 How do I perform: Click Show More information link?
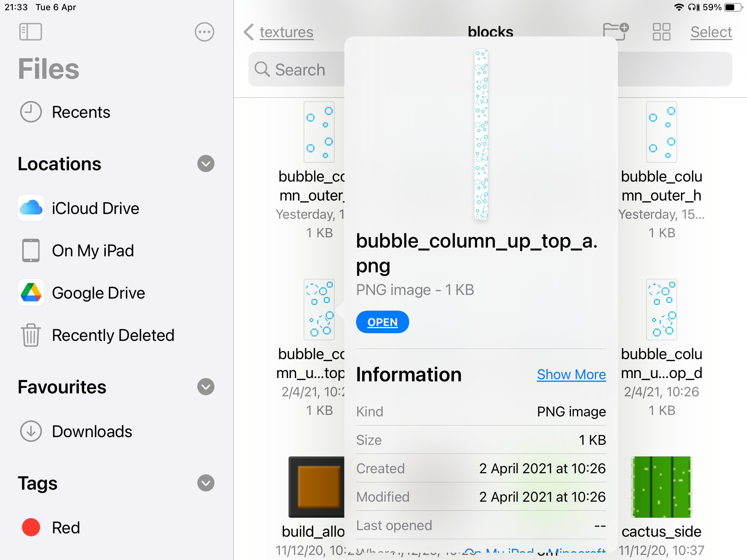pyautogui.click(x=571, y=375)
